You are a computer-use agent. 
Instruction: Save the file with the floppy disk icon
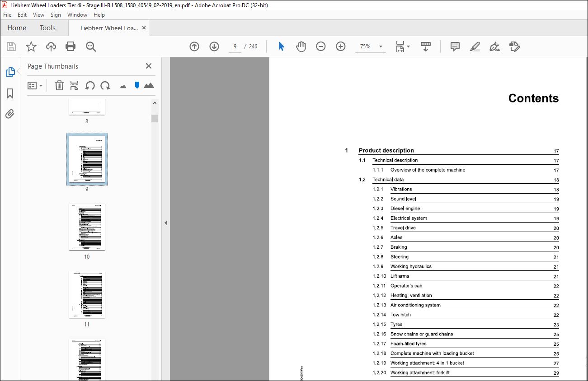[11, 46]
